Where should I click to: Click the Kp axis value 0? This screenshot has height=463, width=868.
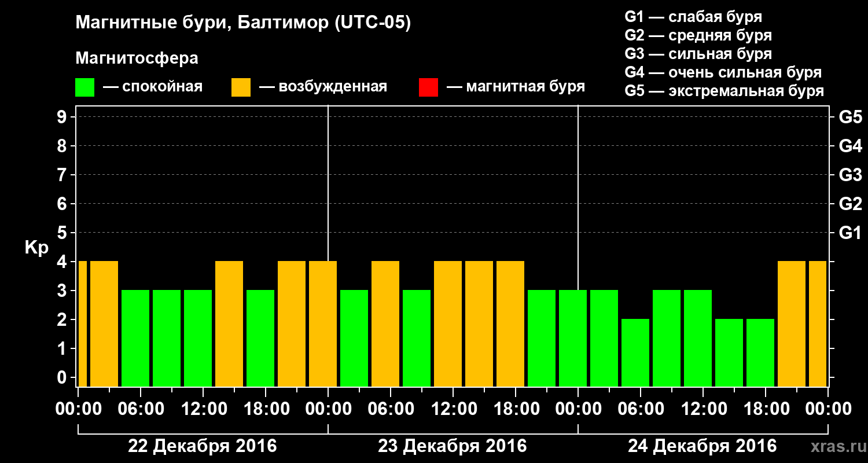(63, 377)
